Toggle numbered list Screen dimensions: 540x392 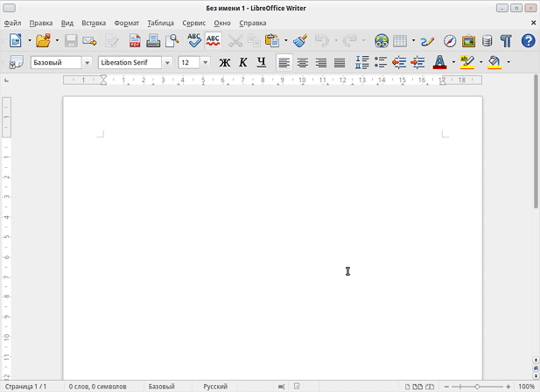click(362, 62)
